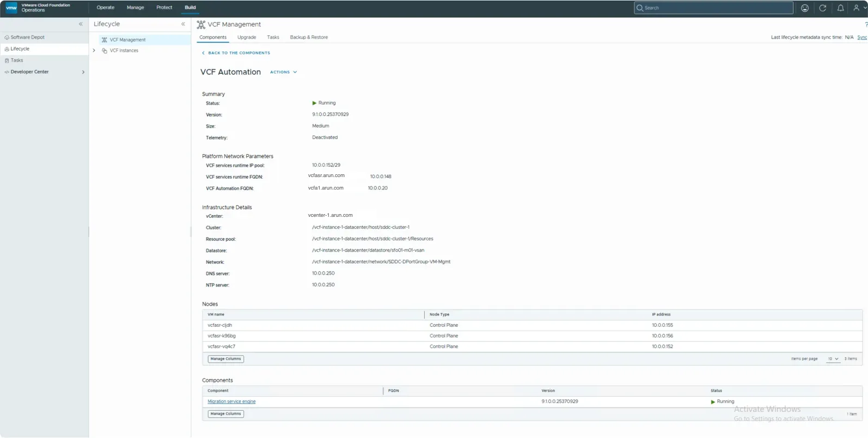
Task: Sort by the Component column header
Action: (218, 391)
